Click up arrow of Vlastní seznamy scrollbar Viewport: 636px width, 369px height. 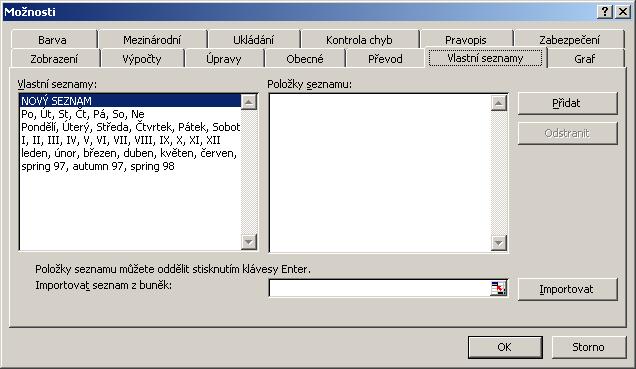click(249, 102)
